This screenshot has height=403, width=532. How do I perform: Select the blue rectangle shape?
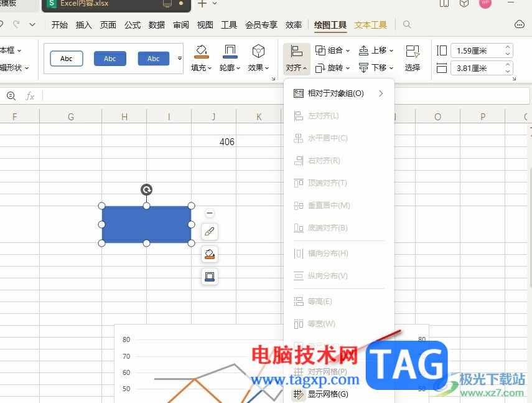[146, 224]
